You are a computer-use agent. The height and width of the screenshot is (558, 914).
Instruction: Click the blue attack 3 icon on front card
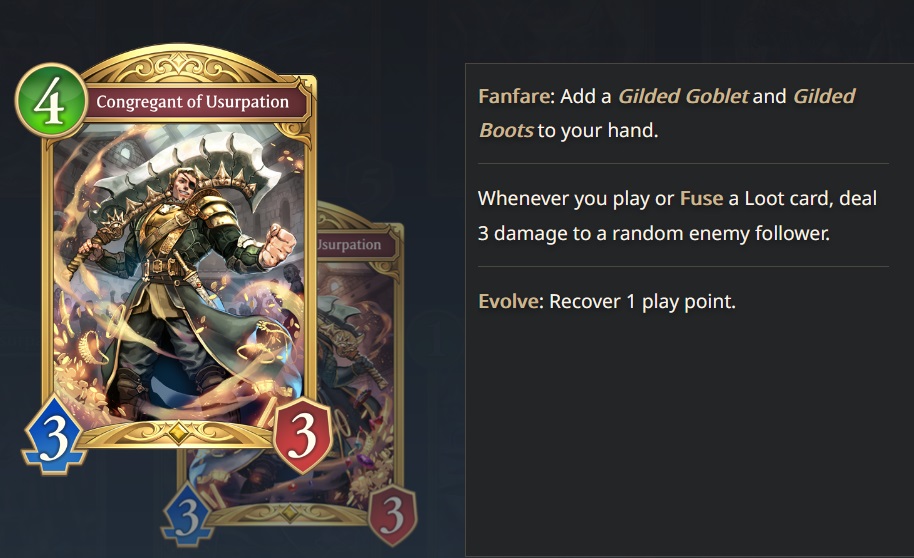pyautogui.click(x=54, y=434)
